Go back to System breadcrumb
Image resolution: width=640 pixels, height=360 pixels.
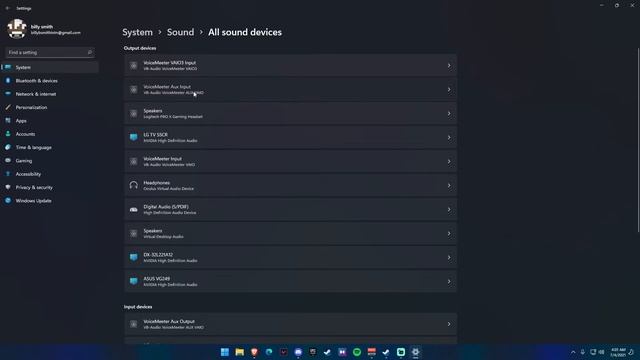click(137, 32)
